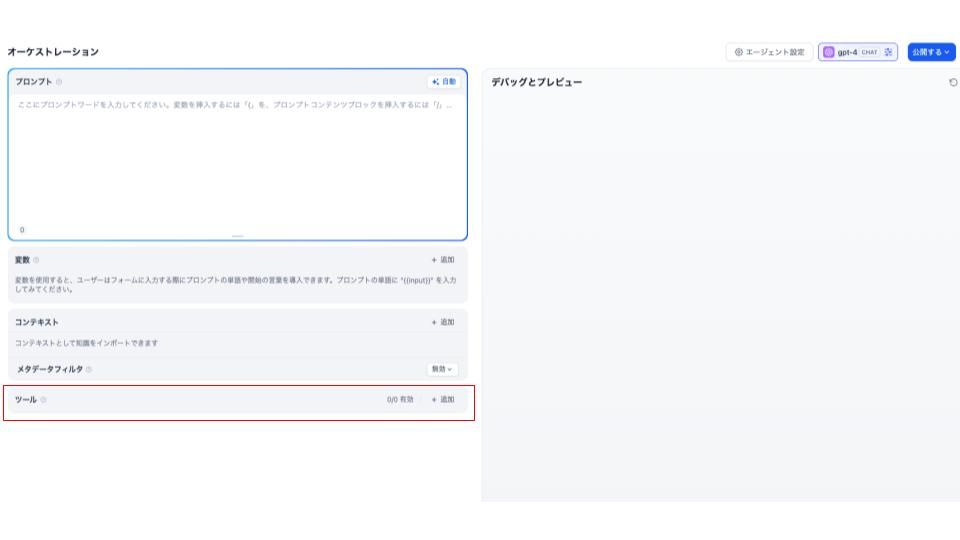This screenshot has width=960, height=540.
Task: Open the gpt-4 CHAT model selector
Action: [857, 52]
